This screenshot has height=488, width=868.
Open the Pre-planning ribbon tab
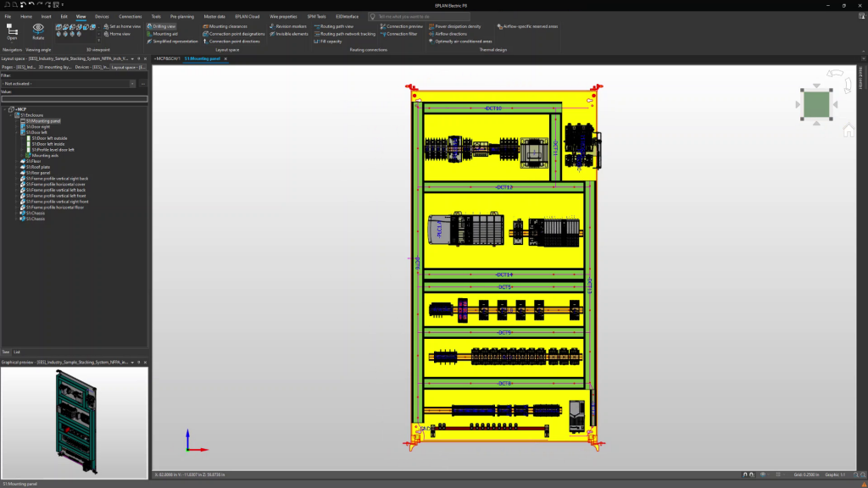pos(181,15)
